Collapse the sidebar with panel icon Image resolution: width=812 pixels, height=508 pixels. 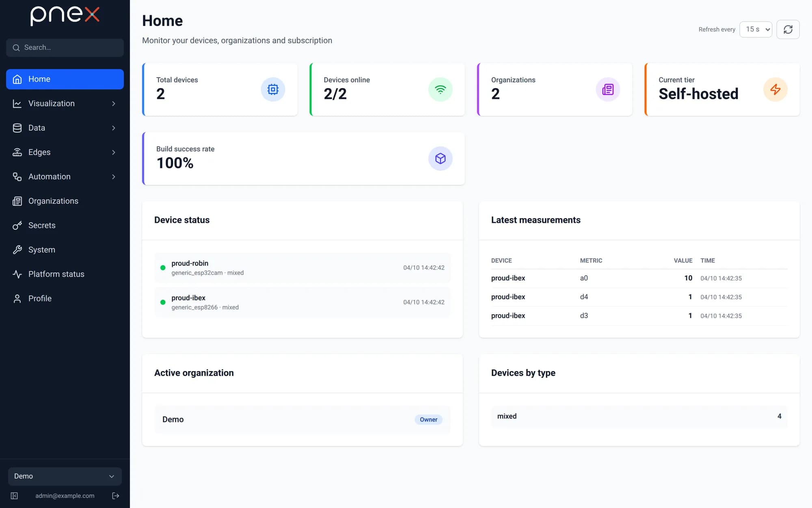(14, 496)
